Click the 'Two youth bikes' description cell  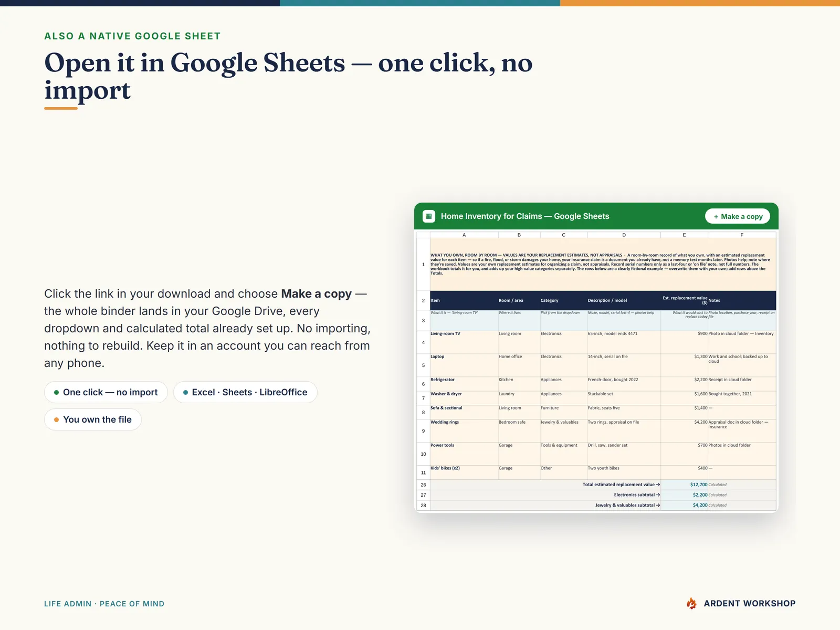(x=624, y=472)
